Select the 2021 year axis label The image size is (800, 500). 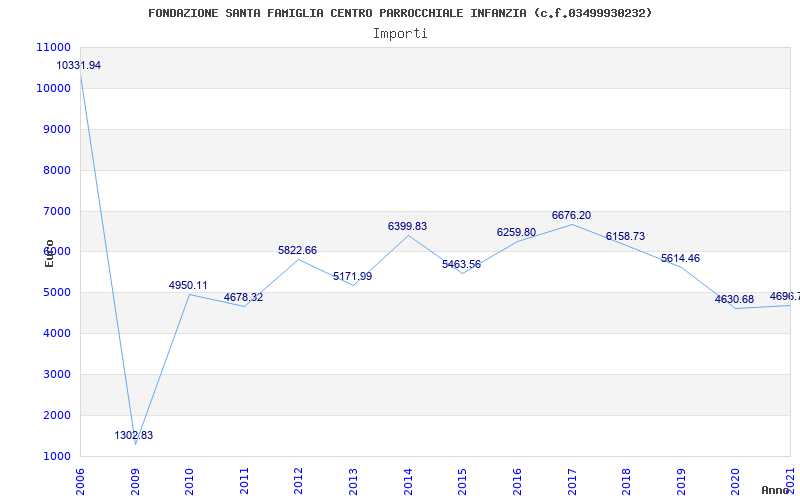[790, 479]
